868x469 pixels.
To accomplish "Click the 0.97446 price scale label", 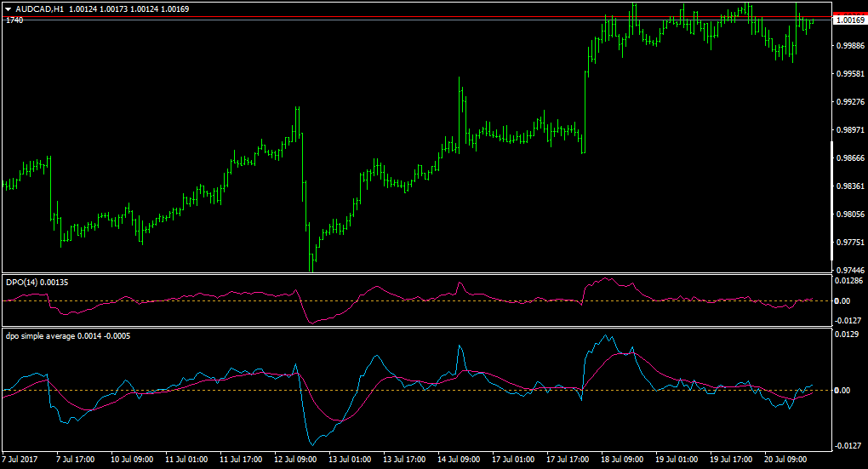I will click(851, 271).
